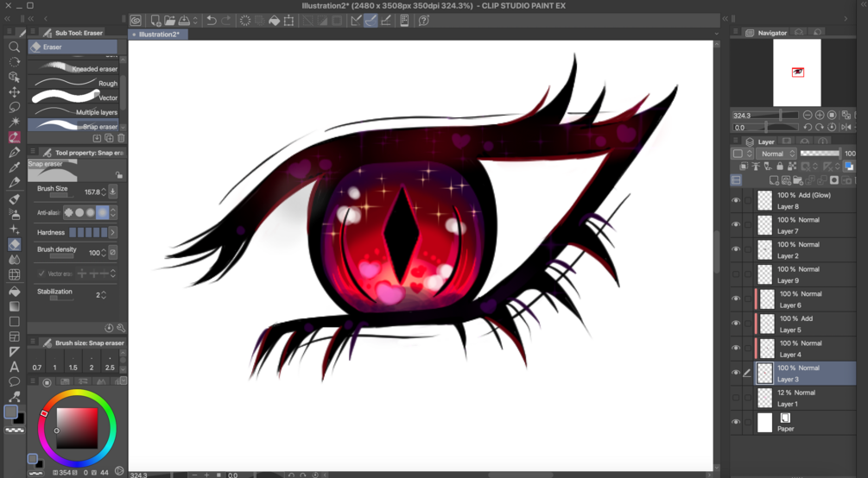Select the Lasso selection tool
Image resolution: width=868 pixels, height=478 pixels.
coord(15,107)
